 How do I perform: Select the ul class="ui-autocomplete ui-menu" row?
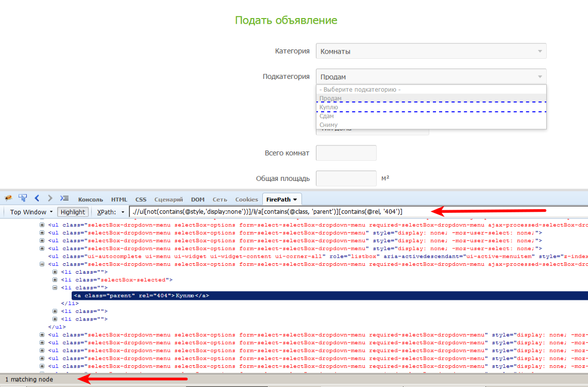point(317,256)
